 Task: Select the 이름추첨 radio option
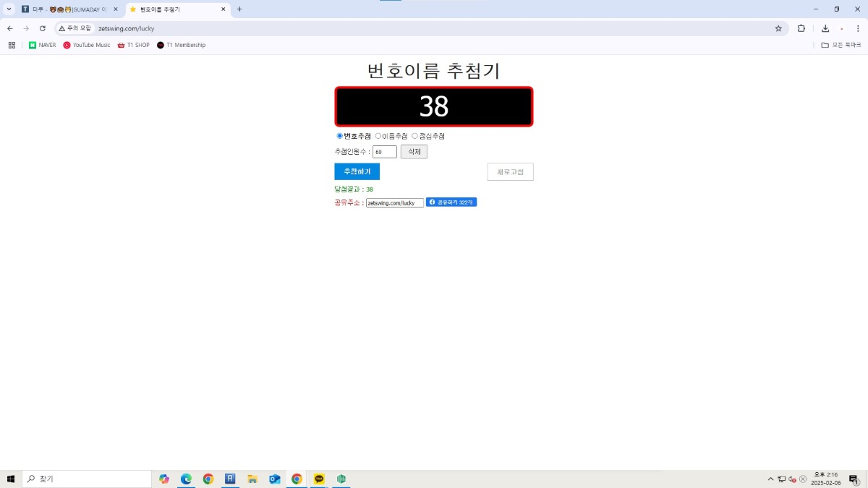pos(378,136)
